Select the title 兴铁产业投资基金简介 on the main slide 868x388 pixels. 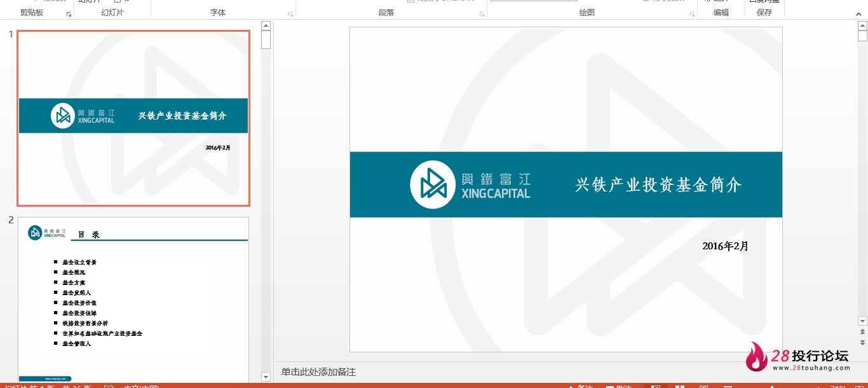(x=658, y=185)
